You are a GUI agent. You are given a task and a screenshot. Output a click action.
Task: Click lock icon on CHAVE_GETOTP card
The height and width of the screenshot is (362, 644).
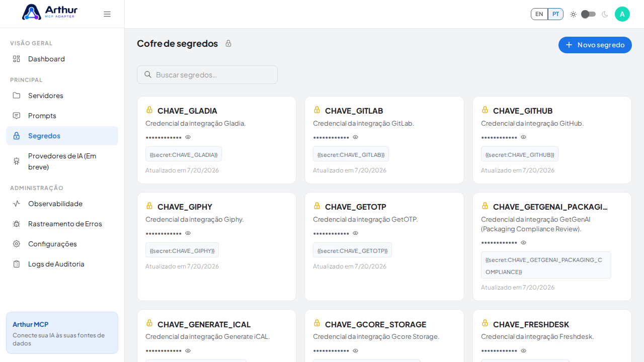(x=317, y=206)
